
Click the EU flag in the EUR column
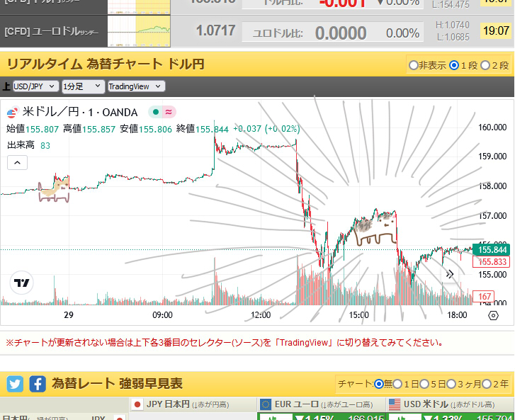[266, 404]
